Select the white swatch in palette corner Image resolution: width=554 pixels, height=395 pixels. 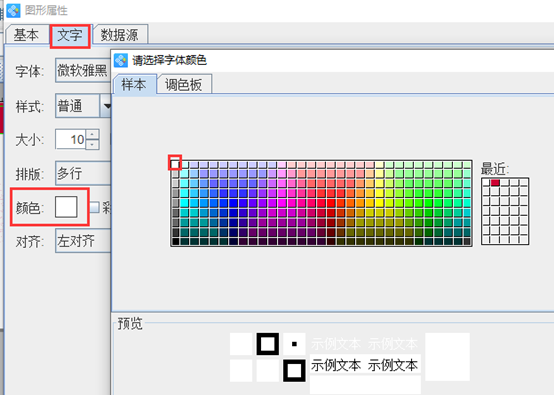175,164
